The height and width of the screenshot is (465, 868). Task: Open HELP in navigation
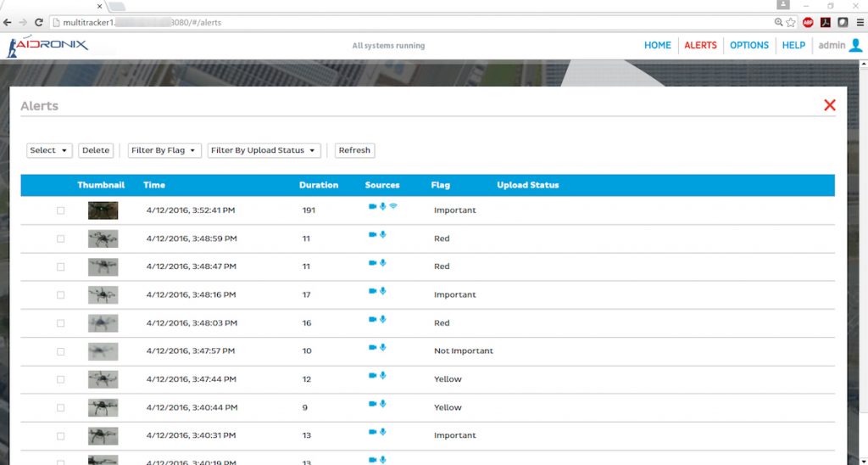793,46
